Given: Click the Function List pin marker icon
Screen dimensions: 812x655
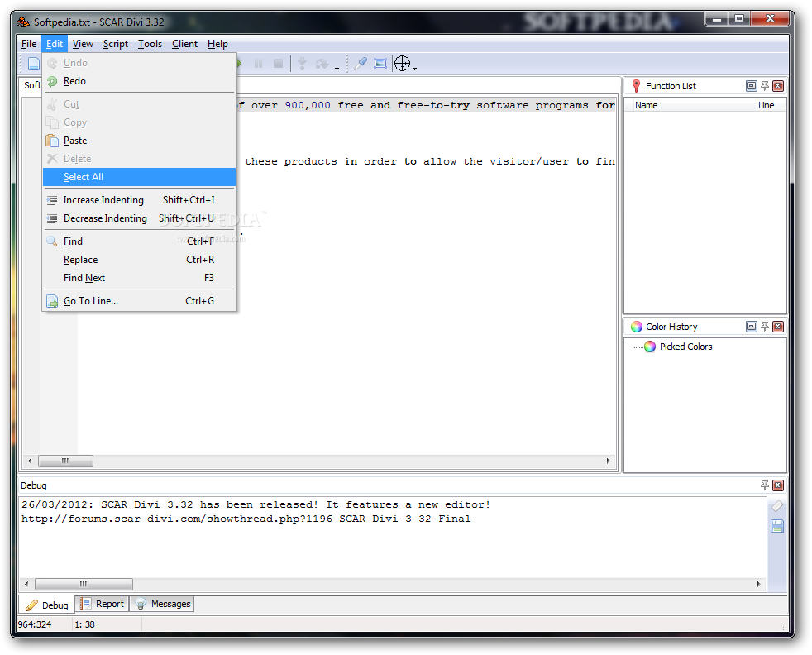Looking at the screenshot, I should [637, 86].
